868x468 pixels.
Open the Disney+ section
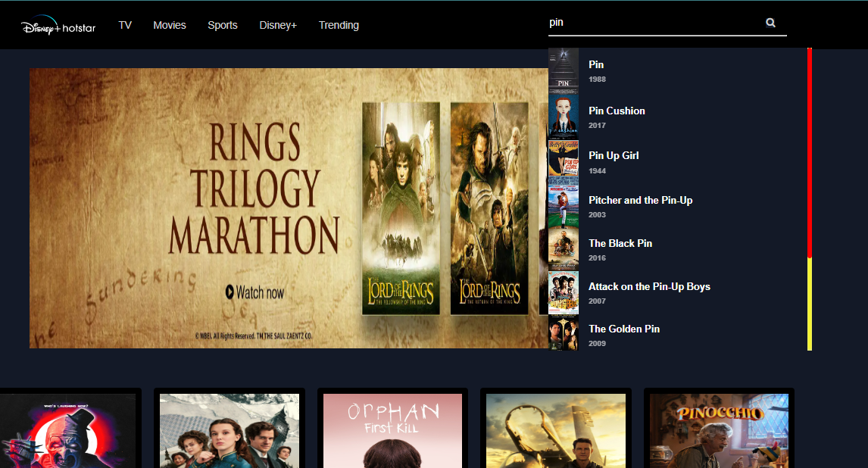click(x=278, y=26)
